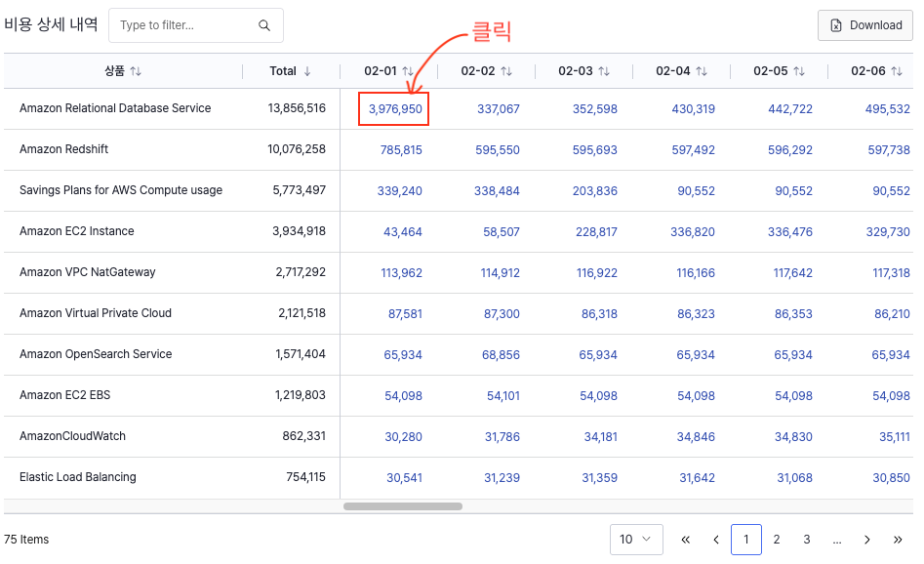Sort by 02-02 column sort icon

click(x=506, y=71)
